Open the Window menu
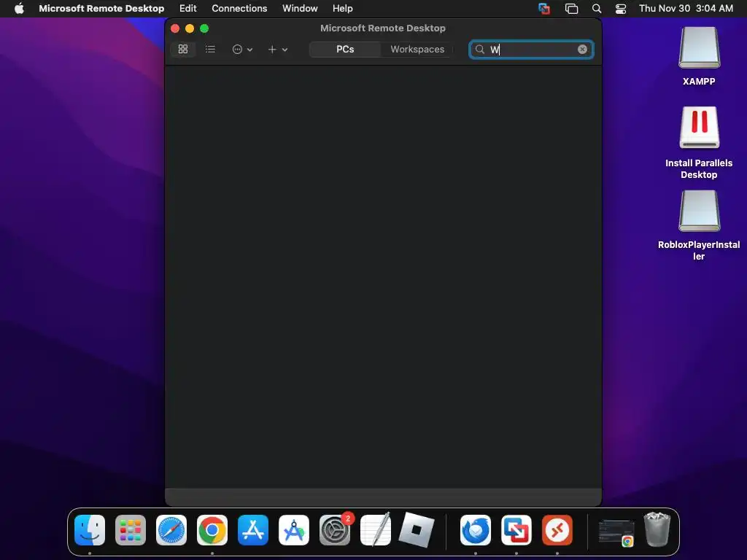This screenshot has width=747, height=560. point(300,9)
